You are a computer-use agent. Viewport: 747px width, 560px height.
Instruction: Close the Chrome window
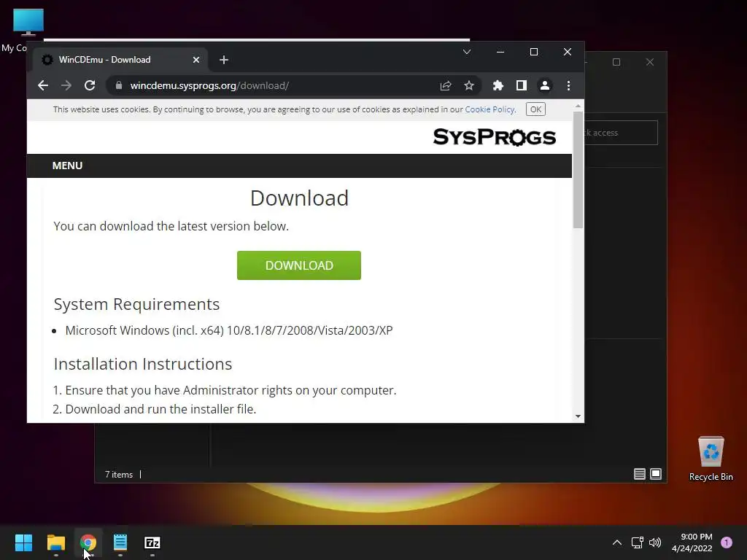[568, 52]
